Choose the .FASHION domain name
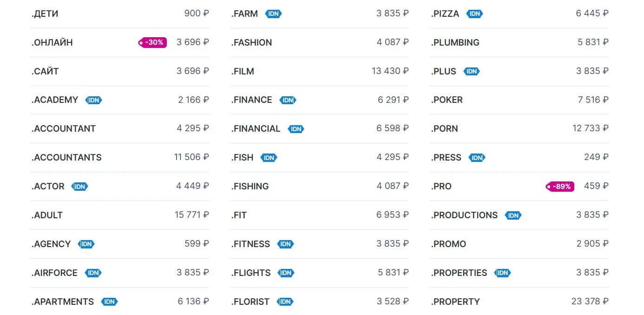 pos(251,42)
